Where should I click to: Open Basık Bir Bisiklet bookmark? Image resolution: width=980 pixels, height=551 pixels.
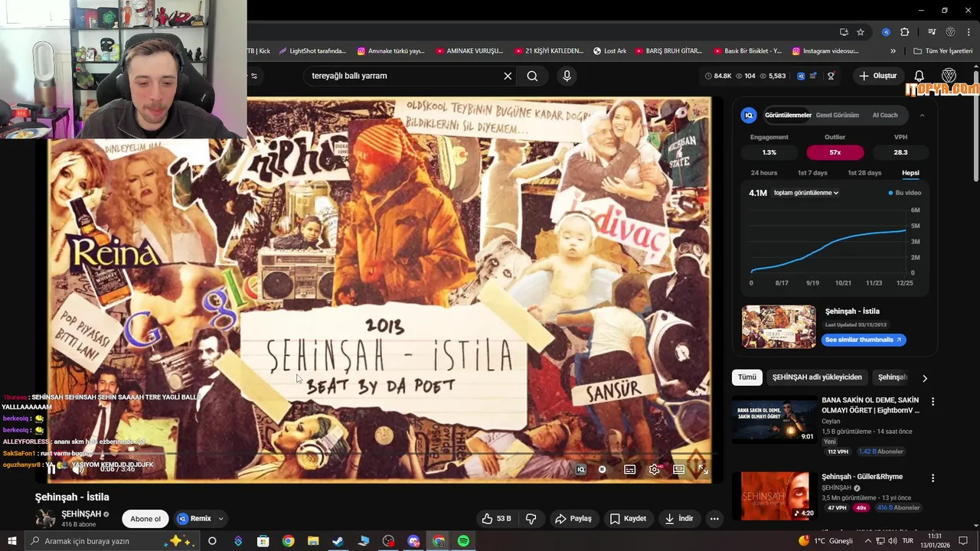coord(747,51)
